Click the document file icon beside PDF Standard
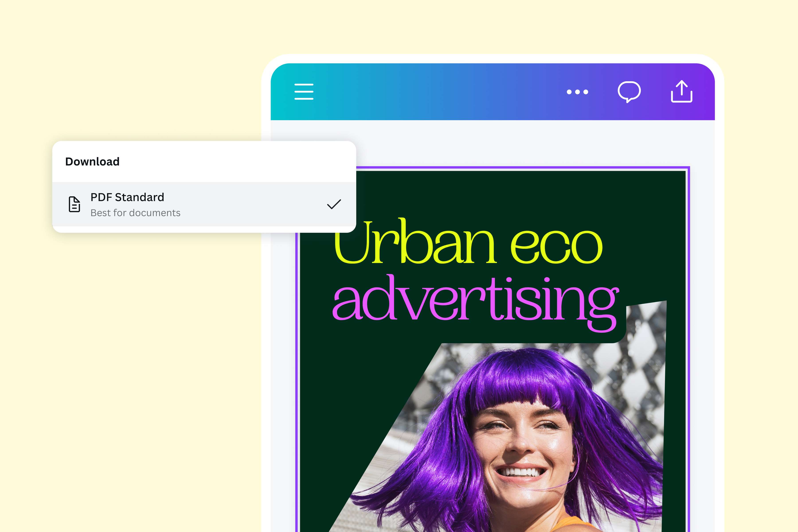 coord(74,204)
